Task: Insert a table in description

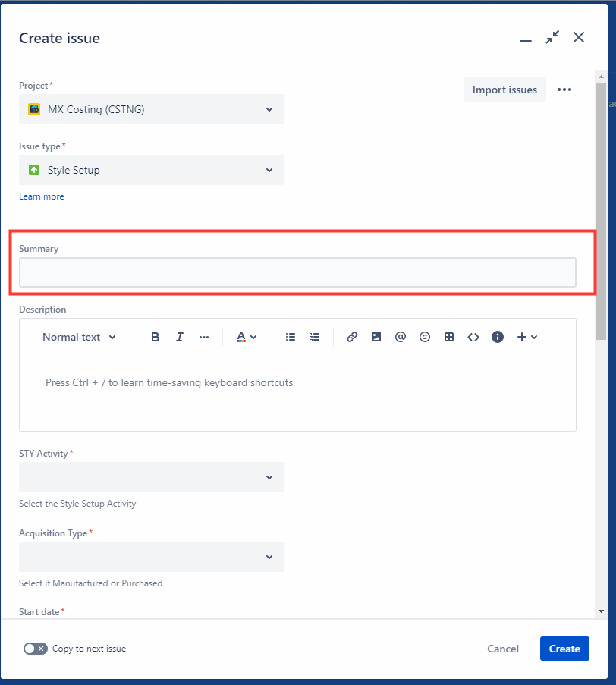Action: click(x=448, y=337)
